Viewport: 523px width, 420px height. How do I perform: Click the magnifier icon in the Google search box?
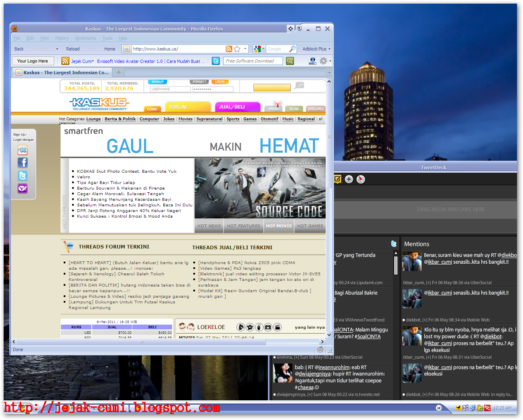[292, 49]
